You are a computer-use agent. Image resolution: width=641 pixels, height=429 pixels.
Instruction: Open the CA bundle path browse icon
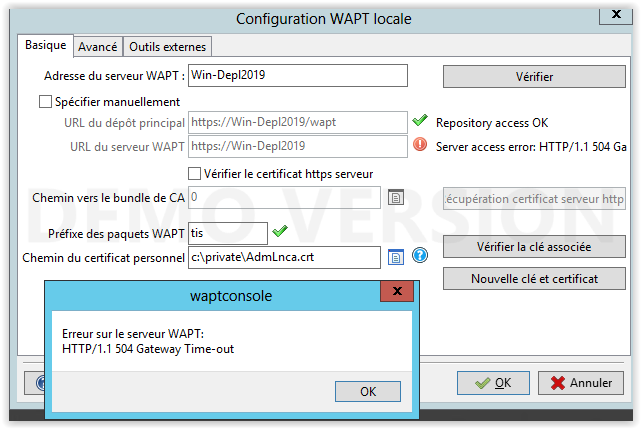pos(395,198)
